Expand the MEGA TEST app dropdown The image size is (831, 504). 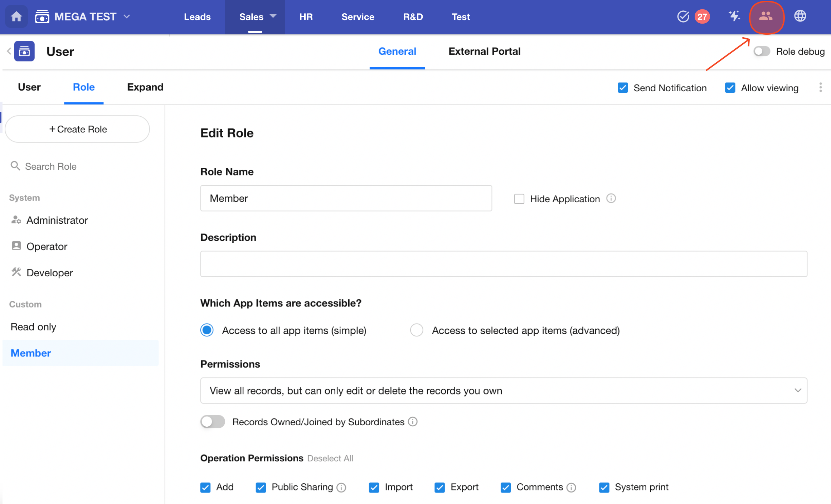(127, 16)
